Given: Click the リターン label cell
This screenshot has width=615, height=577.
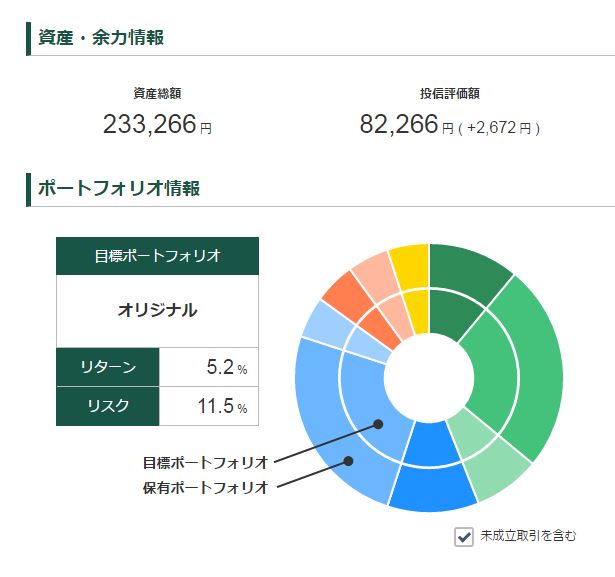Looking at the screenshot, I should [x=108, y=367].
